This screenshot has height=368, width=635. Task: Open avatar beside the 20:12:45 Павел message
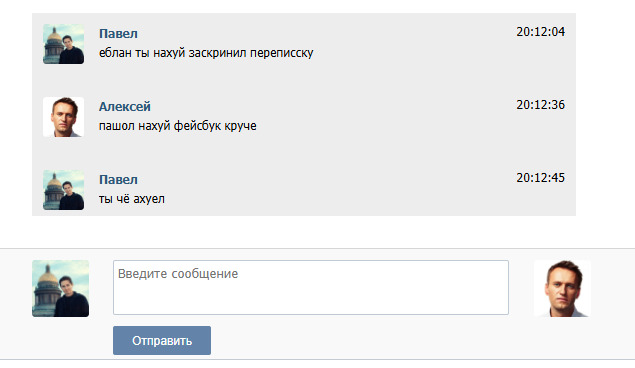click(x=64, y=190)
